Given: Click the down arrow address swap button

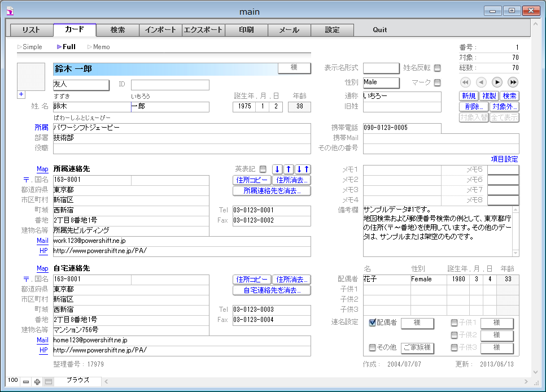Looking at the screenshot, I should click(x=277, y=169).
